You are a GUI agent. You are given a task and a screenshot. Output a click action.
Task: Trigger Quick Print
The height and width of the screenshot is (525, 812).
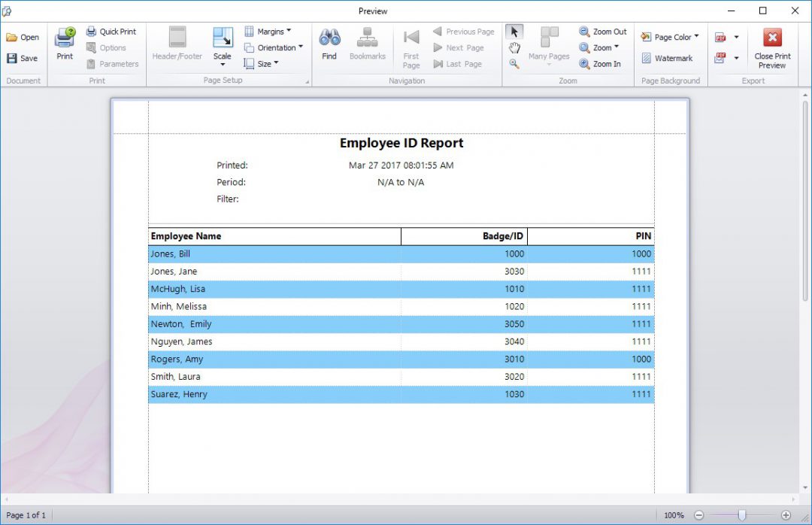(112, 31)
